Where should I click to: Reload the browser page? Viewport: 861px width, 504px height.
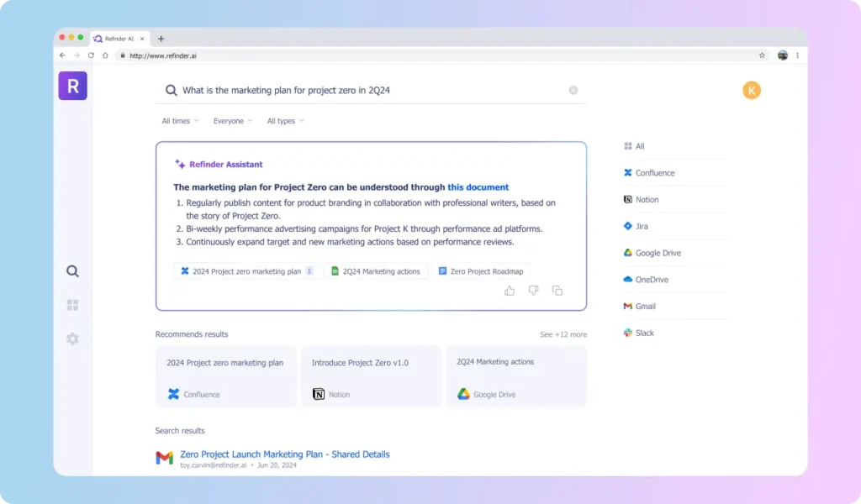[x=91, y=55]
